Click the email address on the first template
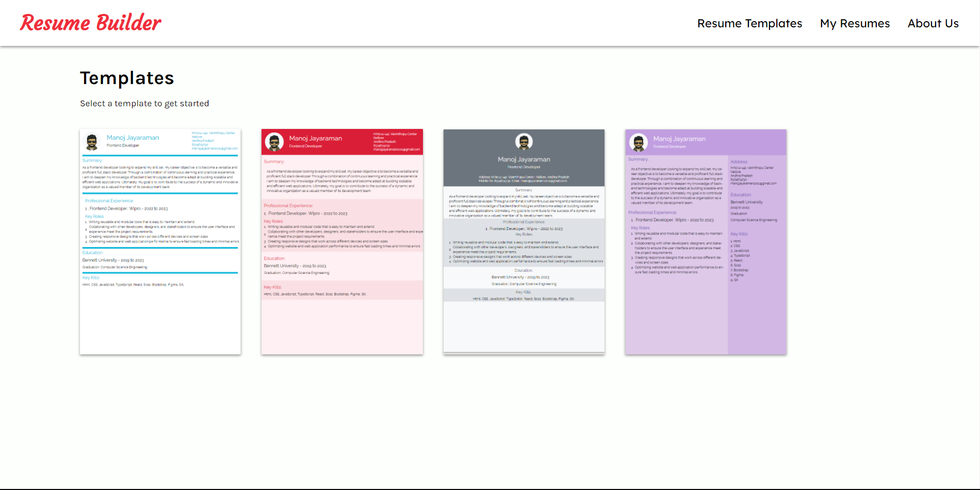Image resolution: width=980 pixels, height=490 pixels. [215, 149]
